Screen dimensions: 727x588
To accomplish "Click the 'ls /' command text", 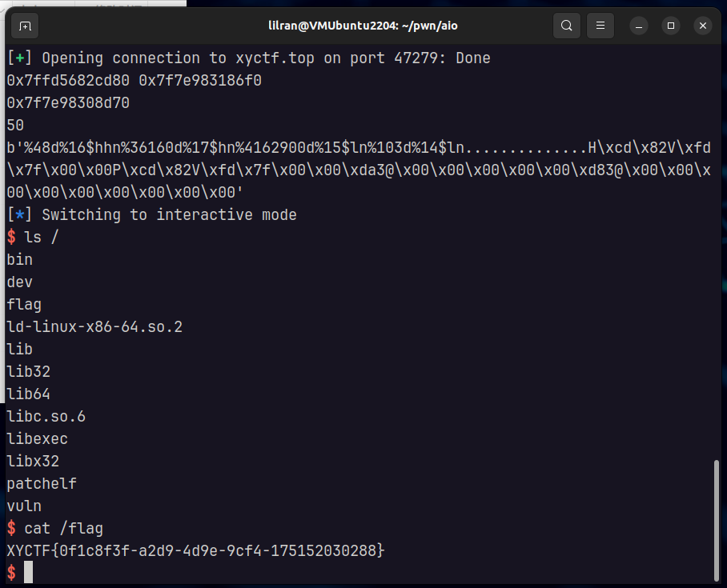I will click(40, 237).
